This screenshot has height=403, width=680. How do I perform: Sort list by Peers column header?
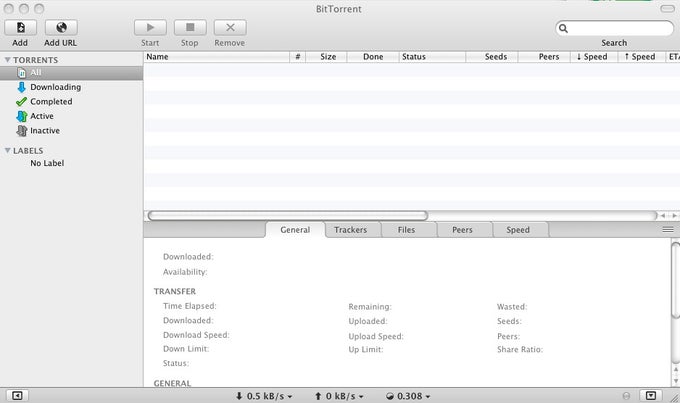pyautogui.click(x=544, y=57)
